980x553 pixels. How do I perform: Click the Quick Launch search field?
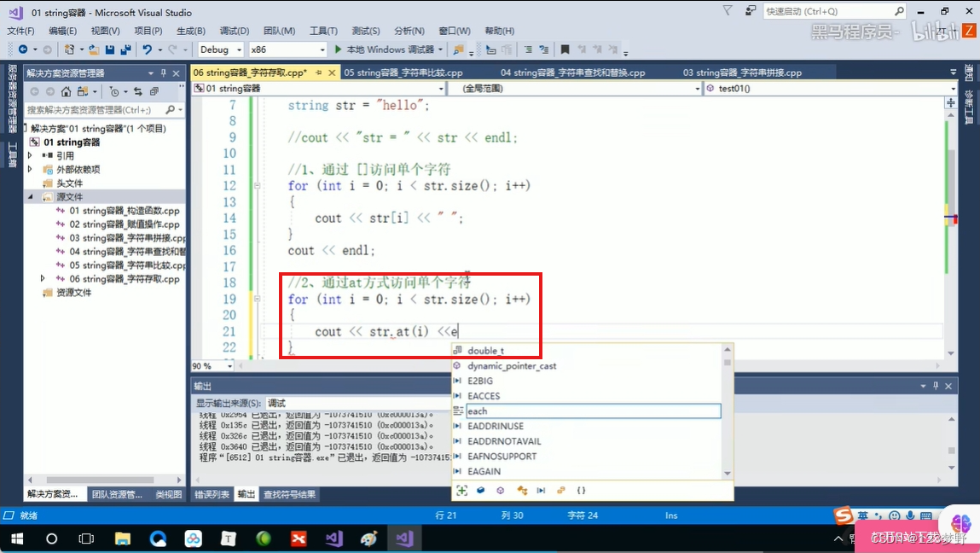[x=828, y=11]
